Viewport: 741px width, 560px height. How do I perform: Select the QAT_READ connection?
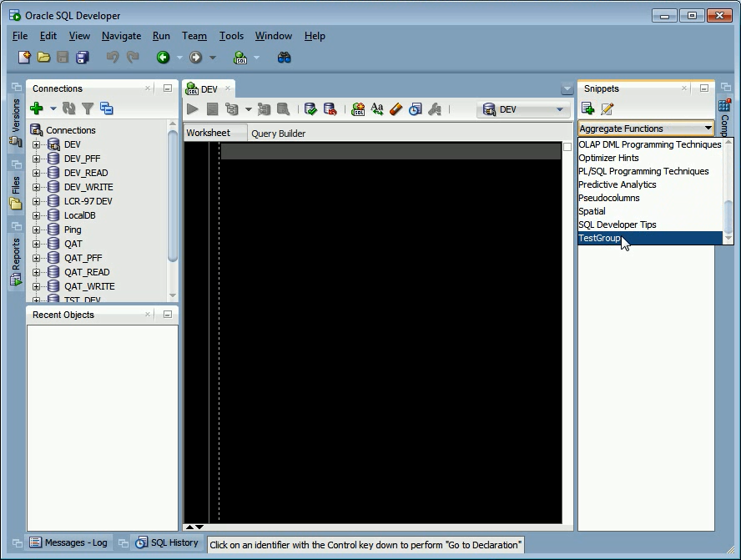pyautogui.click(x=87, y=272)
